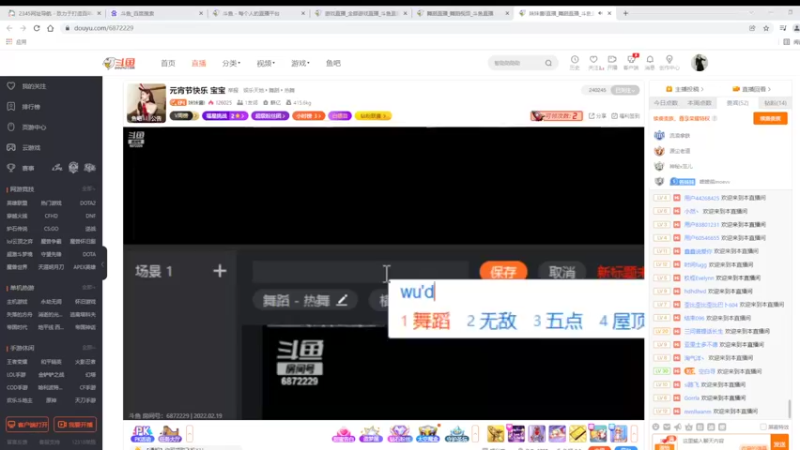Expand the 游戏 dropdown in top navigation
The width and height of the screenshot is (800, 450).
[x=301, y=63]
